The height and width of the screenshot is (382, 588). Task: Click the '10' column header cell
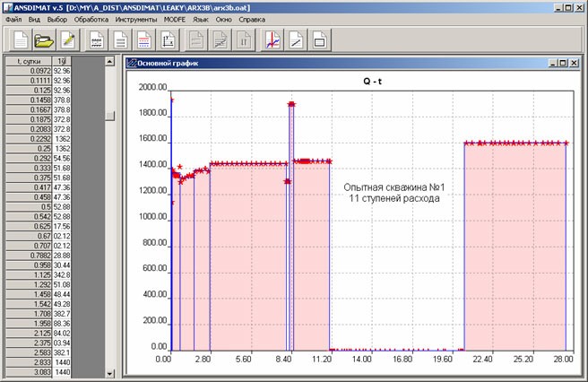pos(62,61)
